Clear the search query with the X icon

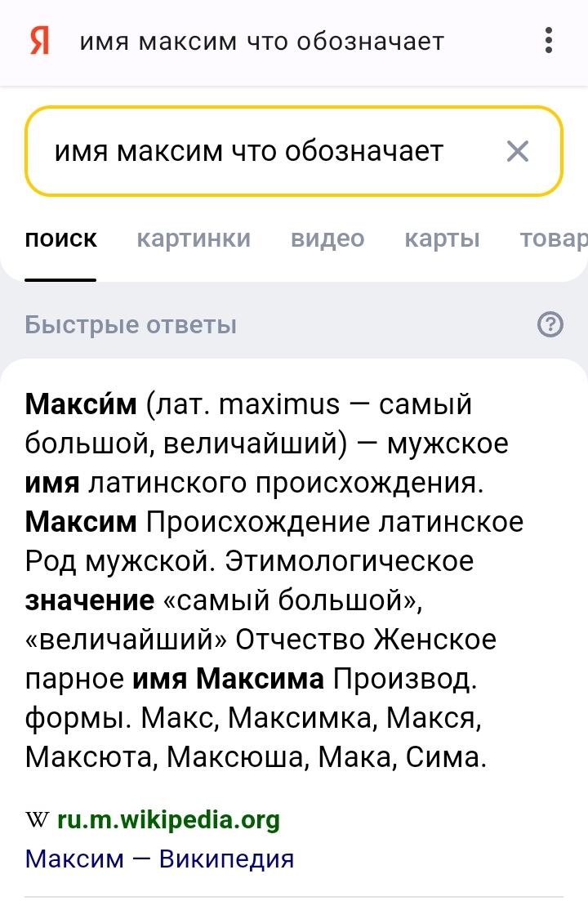pos(518,151)
